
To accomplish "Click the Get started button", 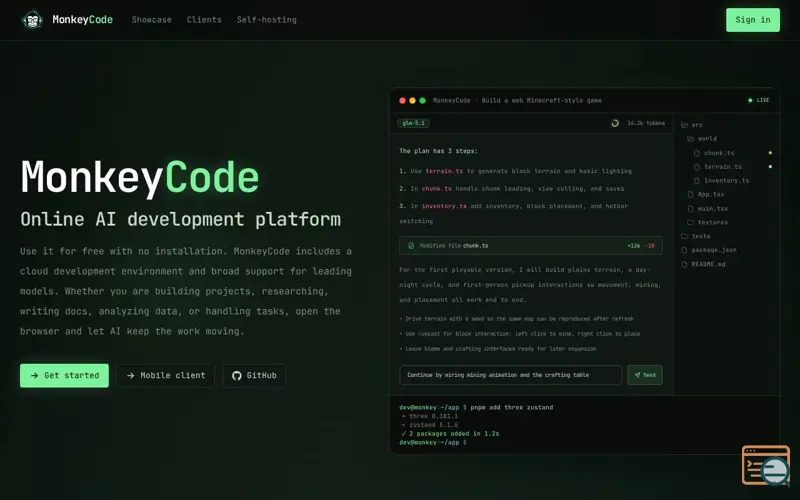I will (x=64, y=376).
